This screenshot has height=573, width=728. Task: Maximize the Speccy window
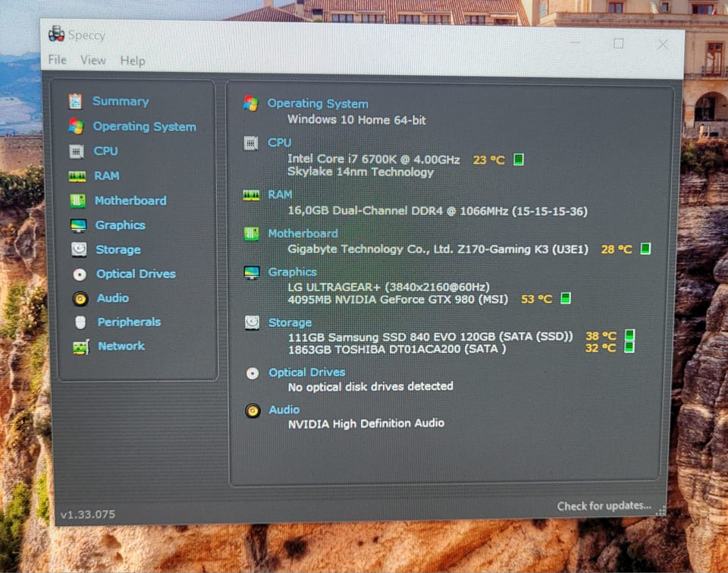[x=619, y=43]
